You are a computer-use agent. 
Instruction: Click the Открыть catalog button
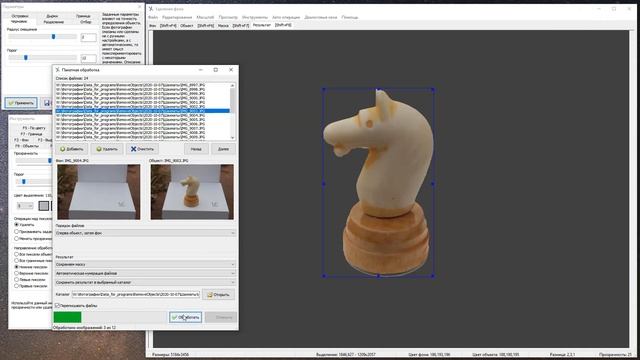218,295
